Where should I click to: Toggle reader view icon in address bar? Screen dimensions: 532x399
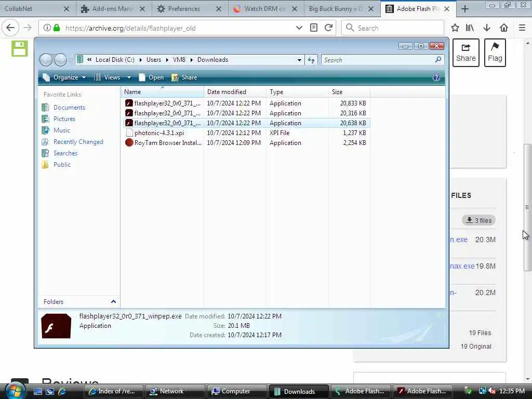tap(314, 28)
